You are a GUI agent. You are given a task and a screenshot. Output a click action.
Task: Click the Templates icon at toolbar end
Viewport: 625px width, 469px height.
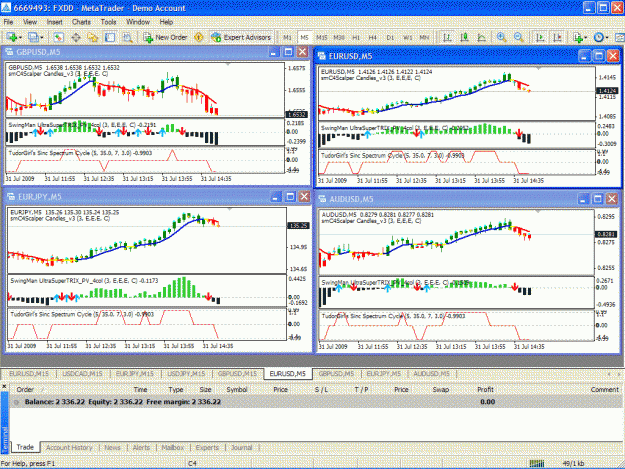point(620,37)
